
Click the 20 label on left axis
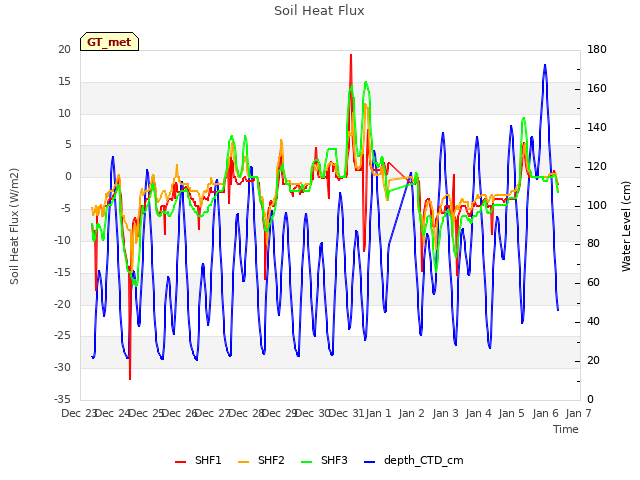(64, 50)
